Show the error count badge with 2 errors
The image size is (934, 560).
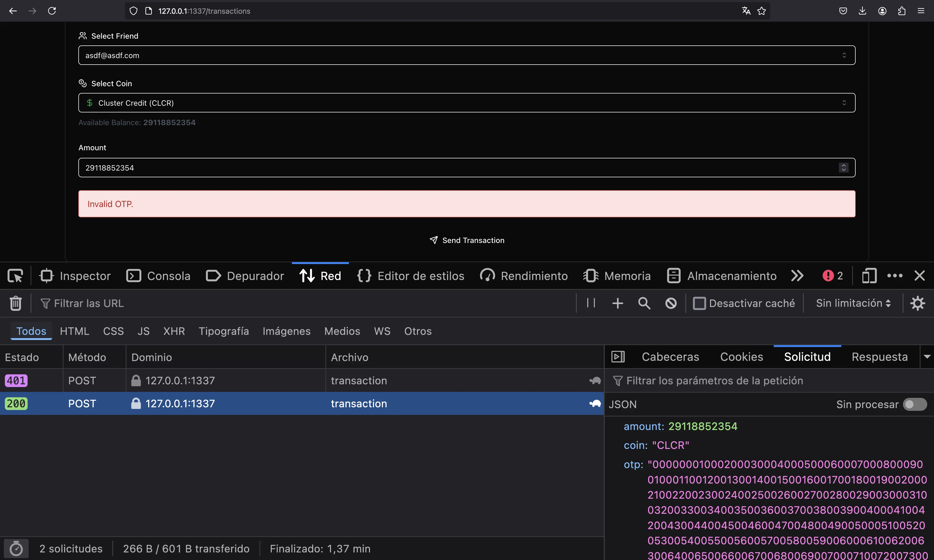833,276
